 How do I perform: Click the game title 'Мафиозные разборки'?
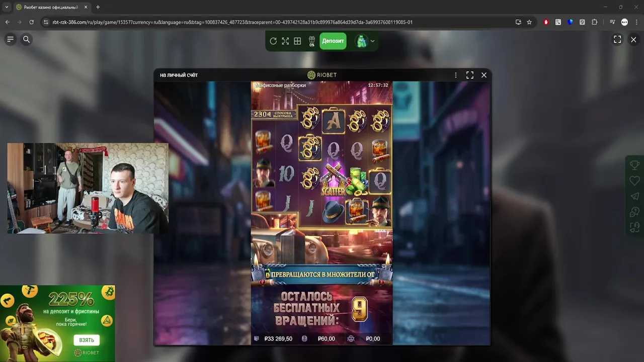coord(281,85)
